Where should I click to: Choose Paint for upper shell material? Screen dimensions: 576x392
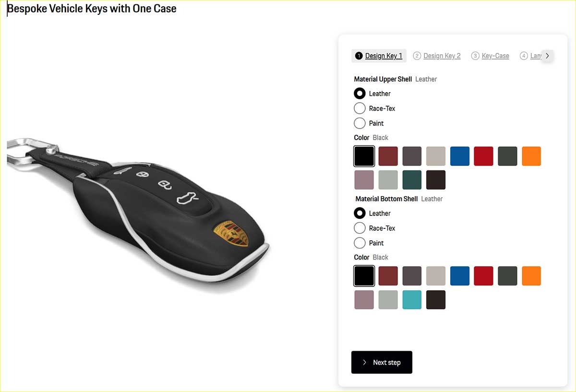coord(360,123)
